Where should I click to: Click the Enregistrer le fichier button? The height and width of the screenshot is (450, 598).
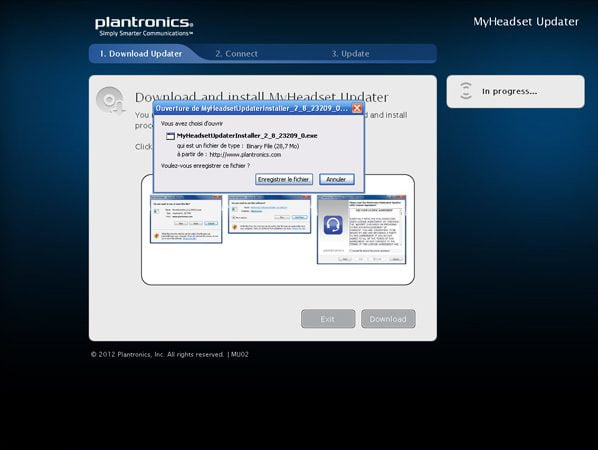[284, 179]
